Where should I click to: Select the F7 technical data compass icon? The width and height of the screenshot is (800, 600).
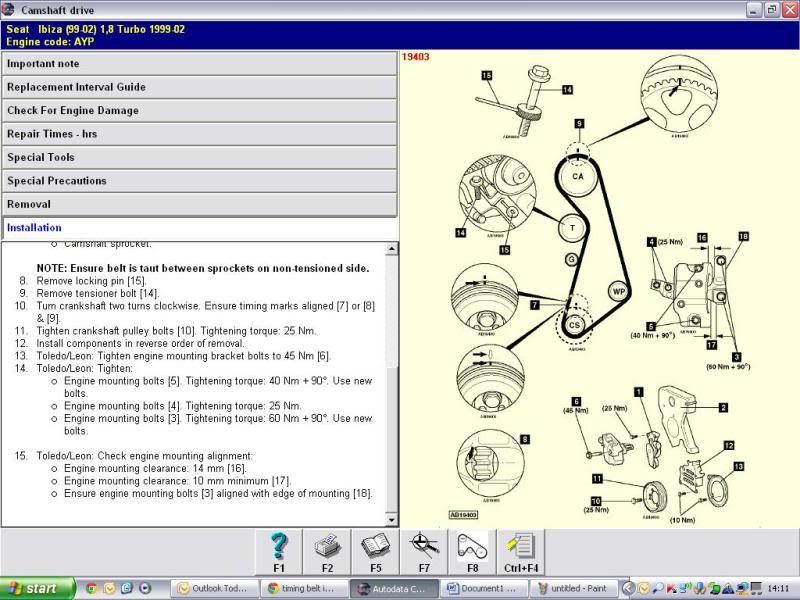pyautogui.click(x=424, y=549)
